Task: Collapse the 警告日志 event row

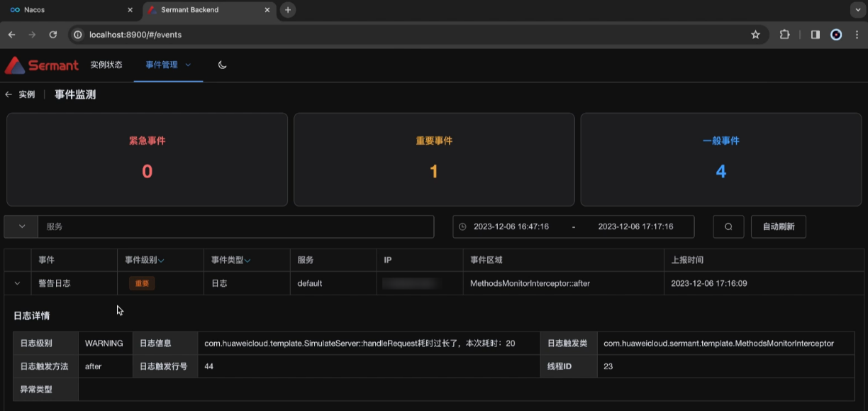Action: click(x=17, y=283)
